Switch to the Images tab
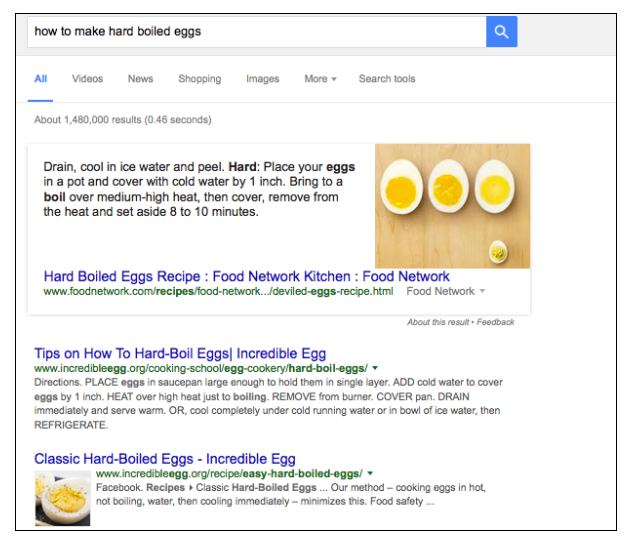This screenshot has height=545, width=628. 262,79
